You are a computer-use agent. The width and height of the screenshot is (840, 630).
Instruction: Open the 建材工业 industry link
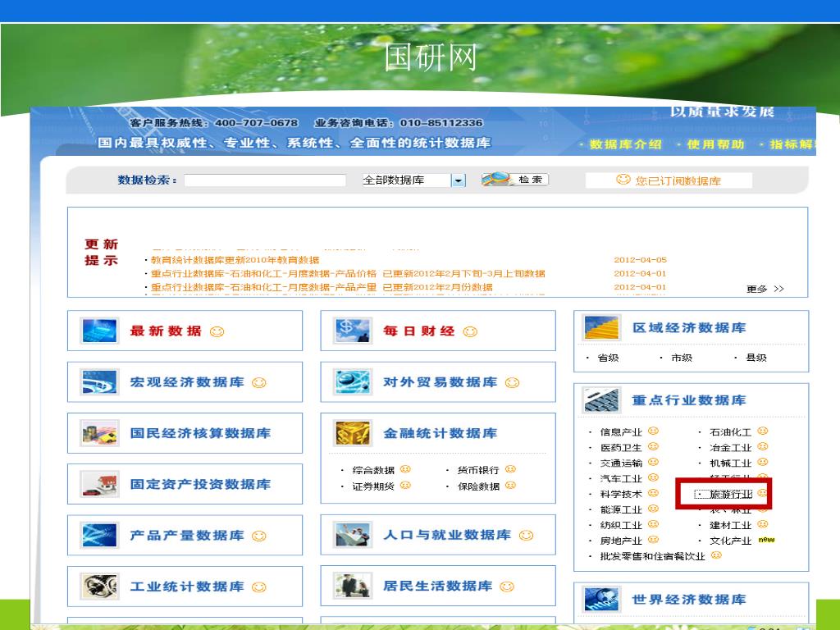tap(731, 525)
